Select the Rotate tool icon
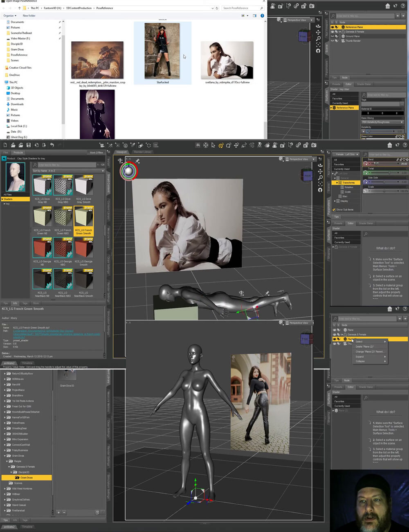The width and height of the screenshot is (409, 532). point(229,145)
